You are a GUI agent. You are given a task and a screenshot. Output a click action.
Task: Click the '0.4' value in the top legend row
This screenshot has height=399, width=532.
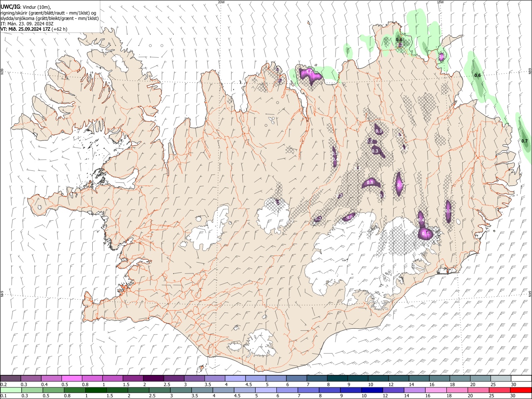click(x=44, y=384)
